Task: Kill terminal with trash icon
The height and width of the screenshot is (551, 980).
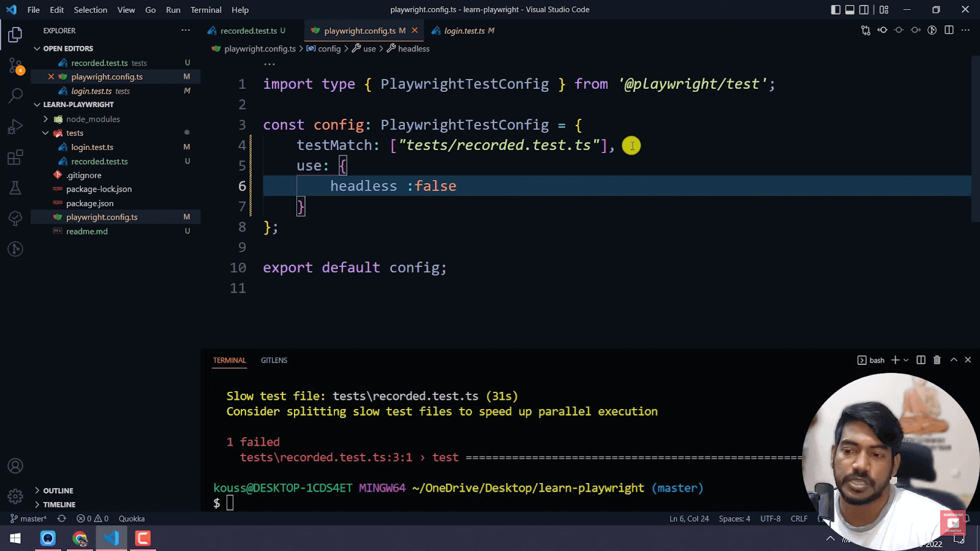Action: click(x=937, y=360)
